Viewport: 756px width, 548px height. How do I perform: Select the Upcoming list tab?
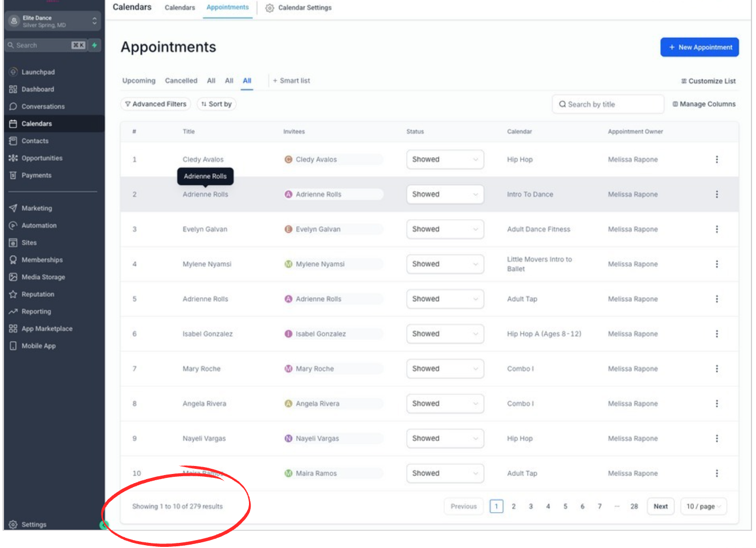tap(138, 81)
